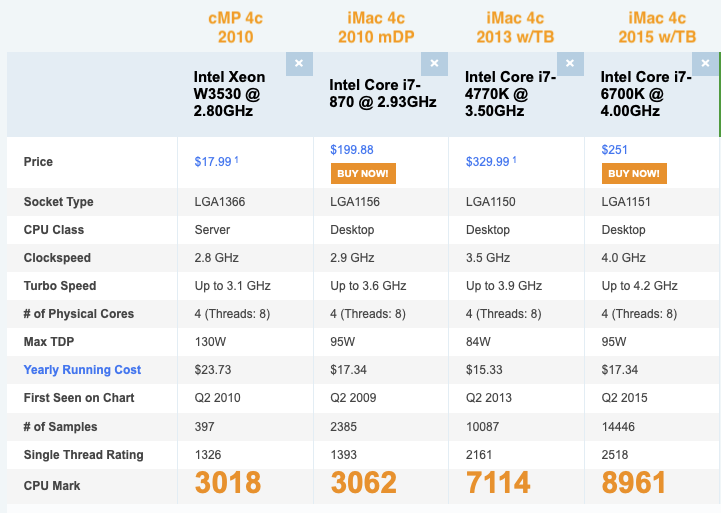
Task: Click the 2.8 GHz clockspeed value
Action: click(x=217, y=258)
